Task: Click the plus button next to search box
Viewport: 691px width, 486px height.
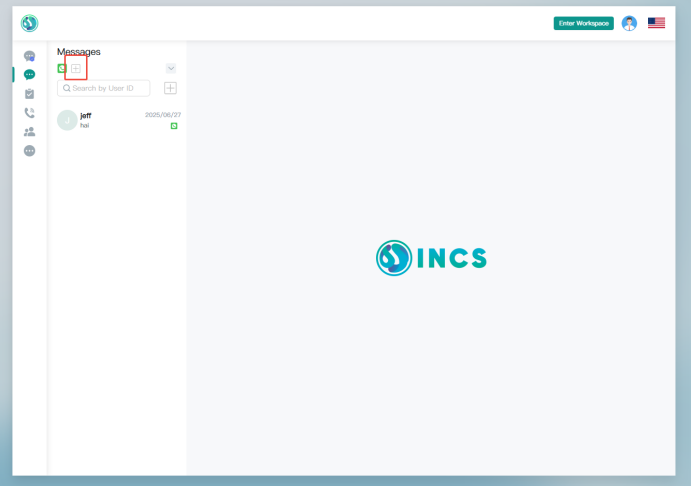Action: click(170, 88)
